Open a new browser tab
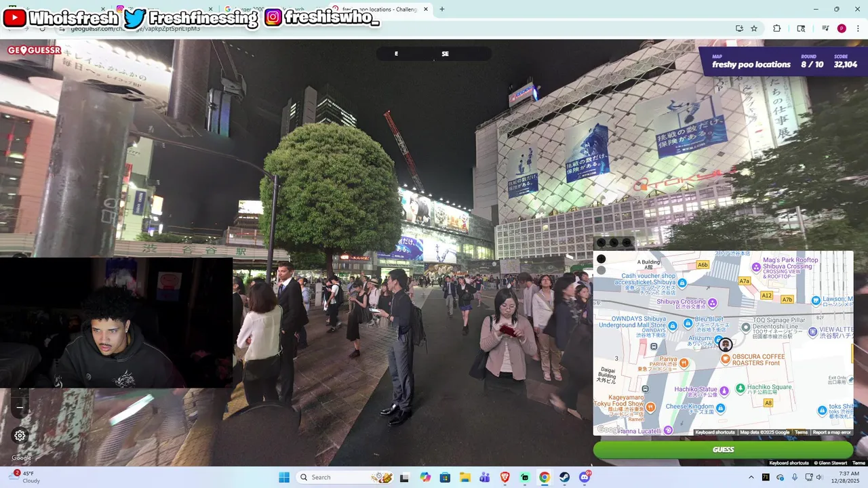Image resolution: width=868 pixels, height=488 pixels. tap(442, 9)
